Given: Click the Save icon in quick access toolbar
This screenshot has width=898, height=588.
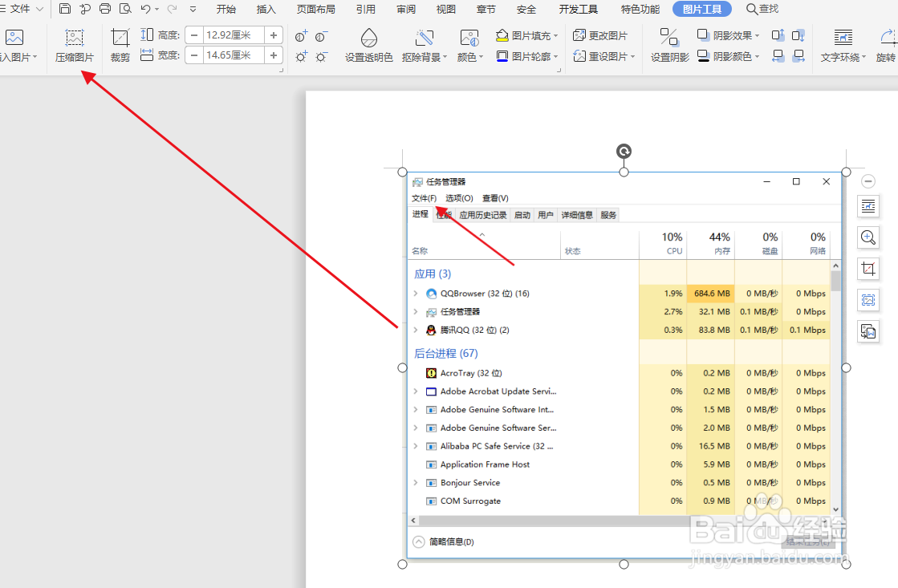Looking at the screenshot, I should coord(65,9).
